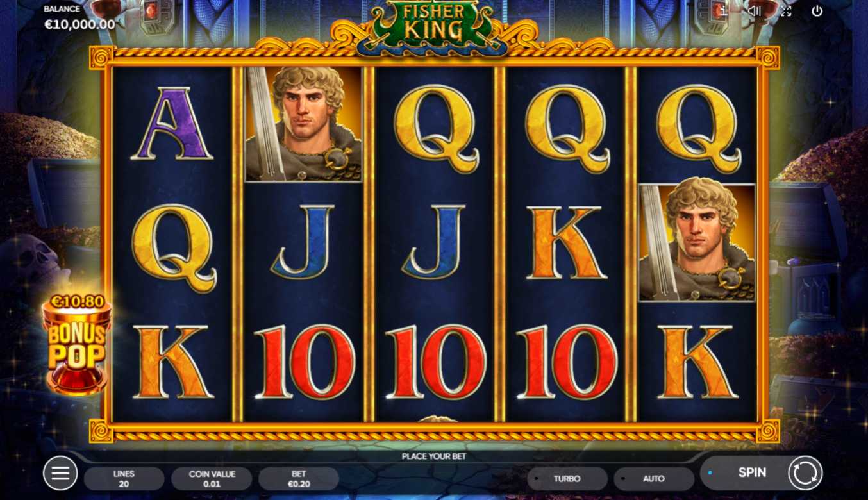The height and width of the screenshot is (500, 868).
Task: Click the balance amount display
Action: tap(79, 24)
